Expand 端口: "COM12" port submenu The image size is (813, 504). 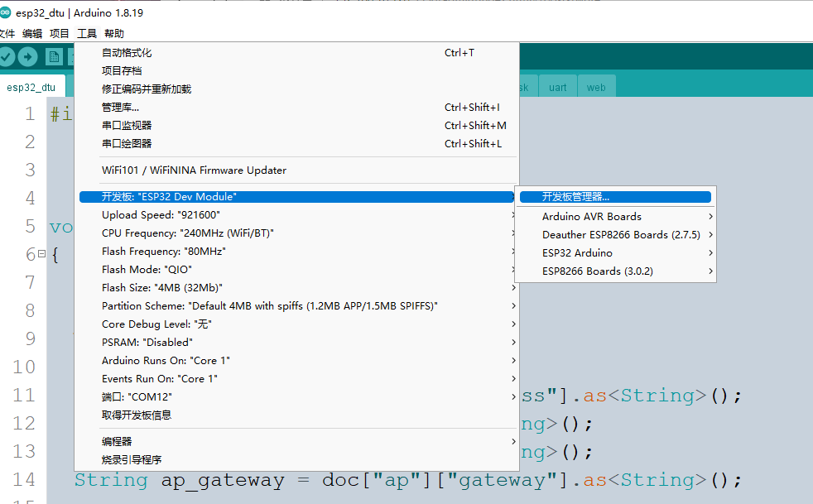click(x=297, y=396)
